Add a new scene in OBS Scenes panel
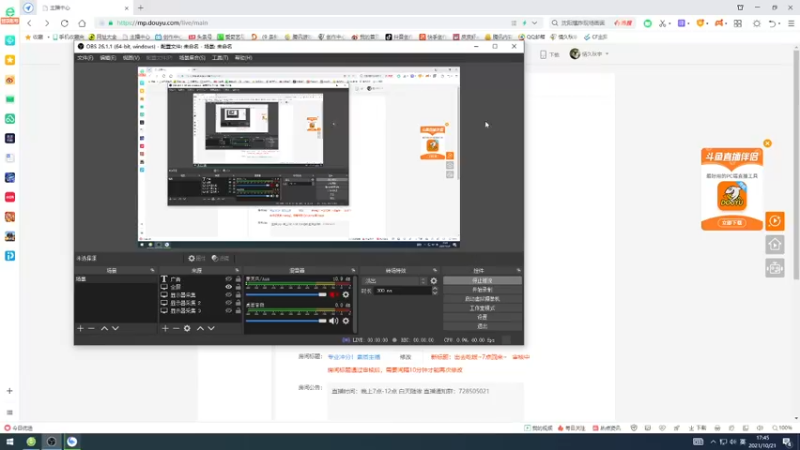The height and width of the screenshot is (450, 800). (80, 329)
